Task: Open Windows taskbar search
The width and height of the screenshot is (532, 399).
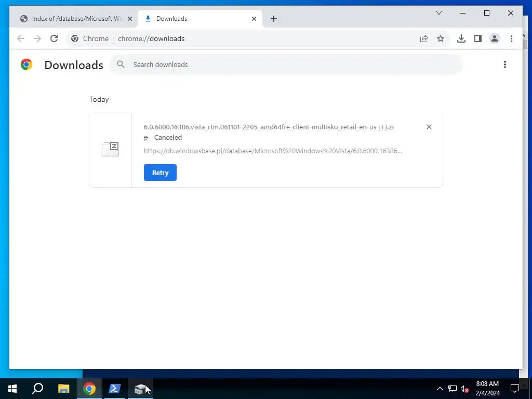Action: pos(37,389)
